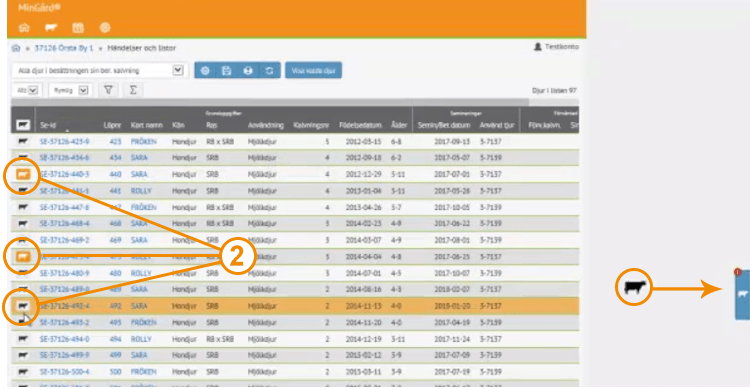Go to breadcrumb '37126 Örsta By 1'
Image resolution: width=750 pixels, height=389 pixels.
tap(64, 48)
